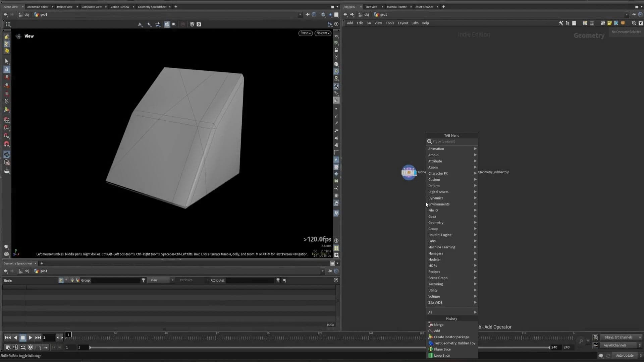Click the network editor find magnifier icon
644x362 pixels.
pyautogui.click(x=634, y=23)
